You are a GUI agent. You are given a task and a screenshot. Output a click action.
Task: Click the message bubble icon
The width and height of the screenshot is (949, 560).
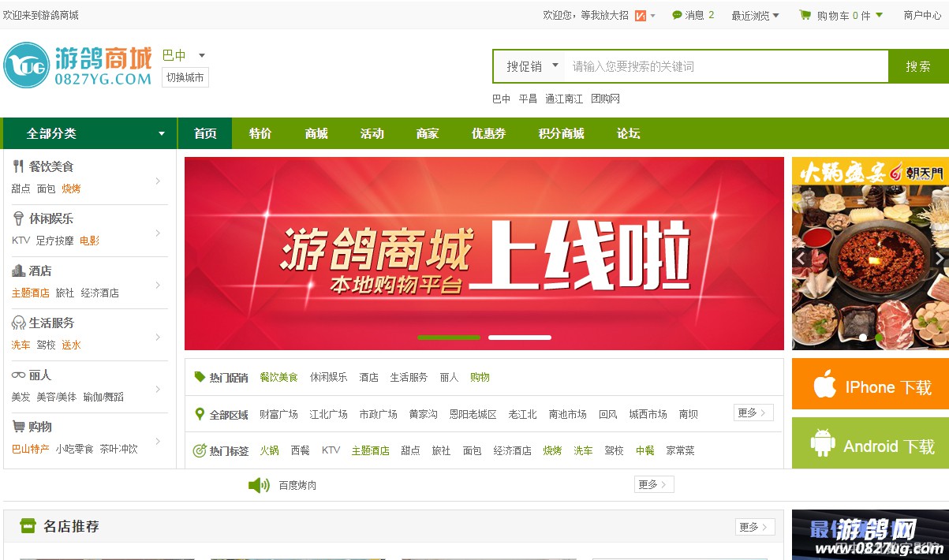point(677,15)
